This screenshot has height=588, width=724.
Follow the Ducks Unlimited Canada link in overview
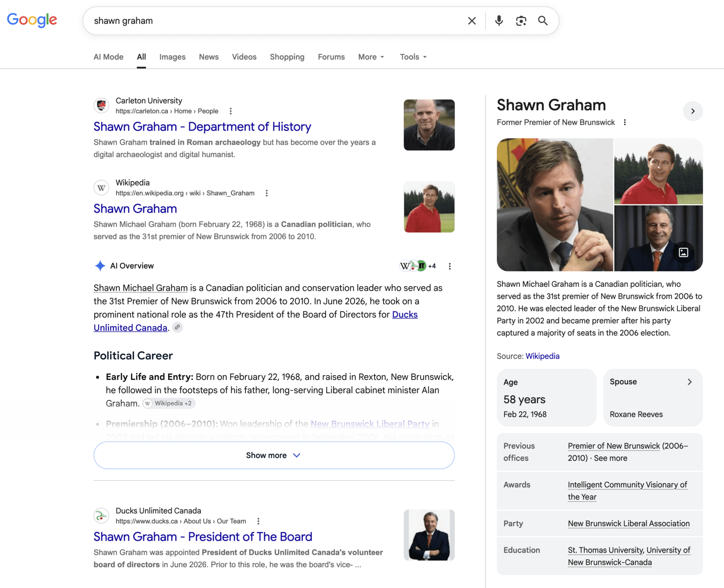point(405,314)
